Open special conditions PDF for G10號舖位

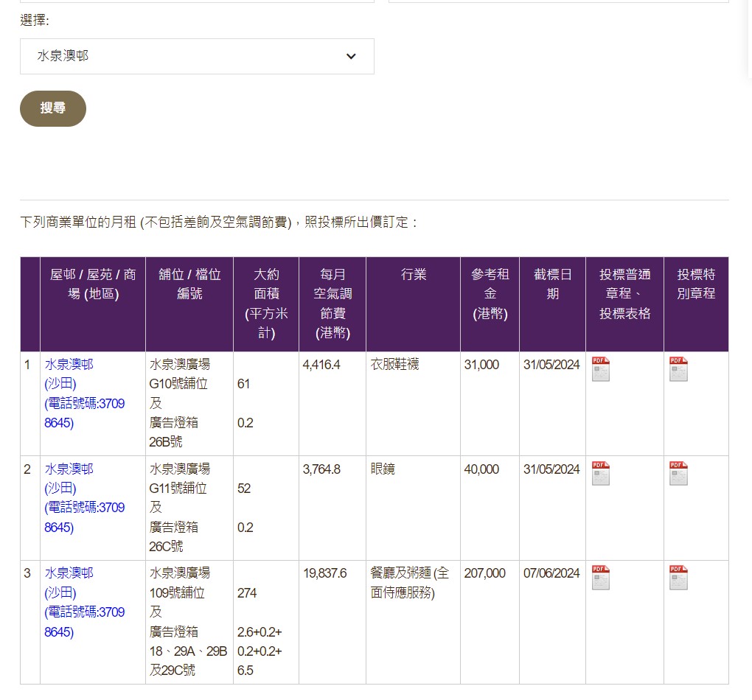point(678,368)
